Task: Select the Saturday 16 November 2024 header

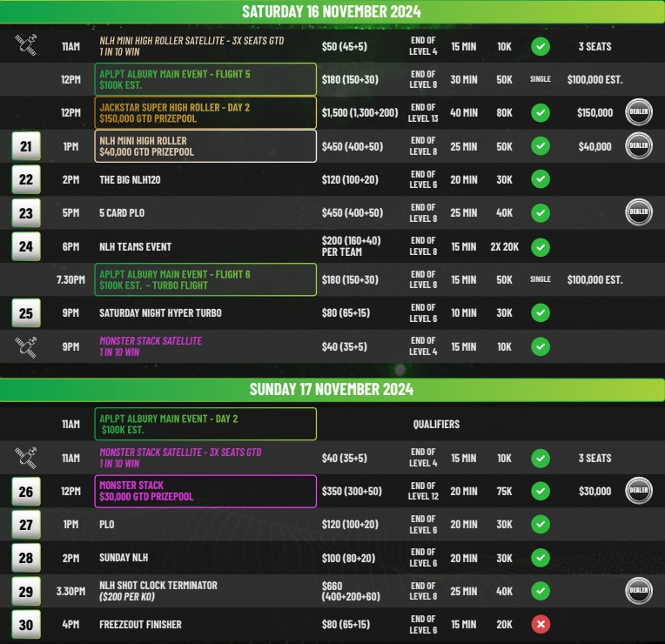Action: 332,11
